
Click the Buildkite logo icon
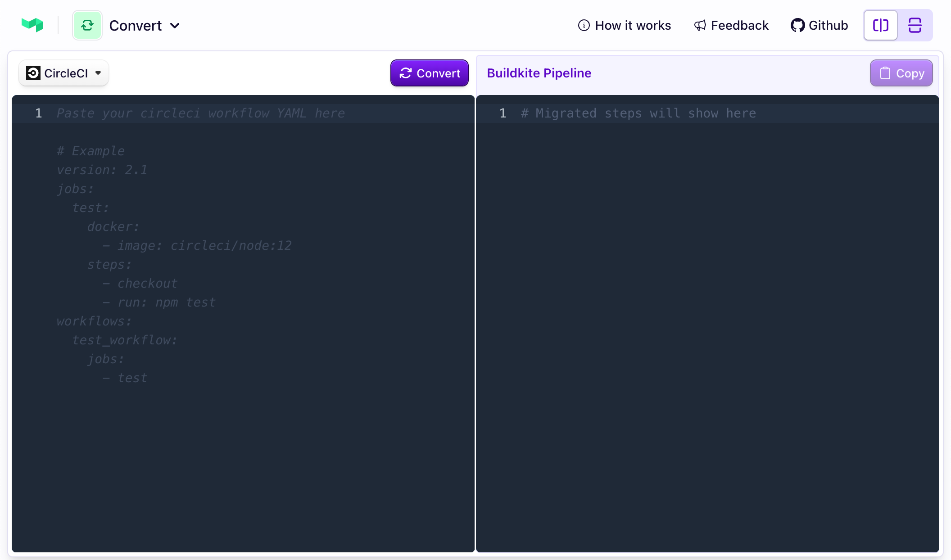[33, 25]
